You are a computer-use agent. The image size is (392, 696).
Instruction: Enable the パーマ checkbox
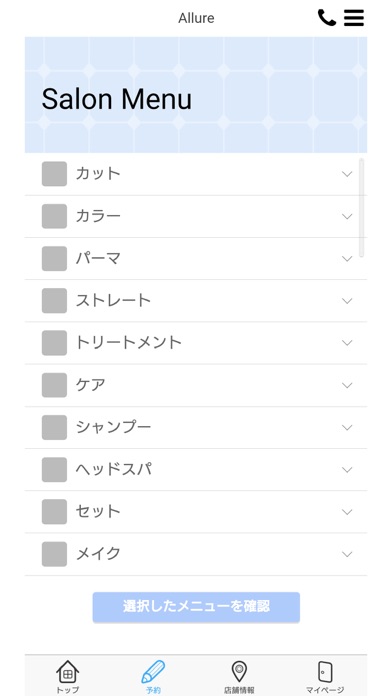pos(54,258)
